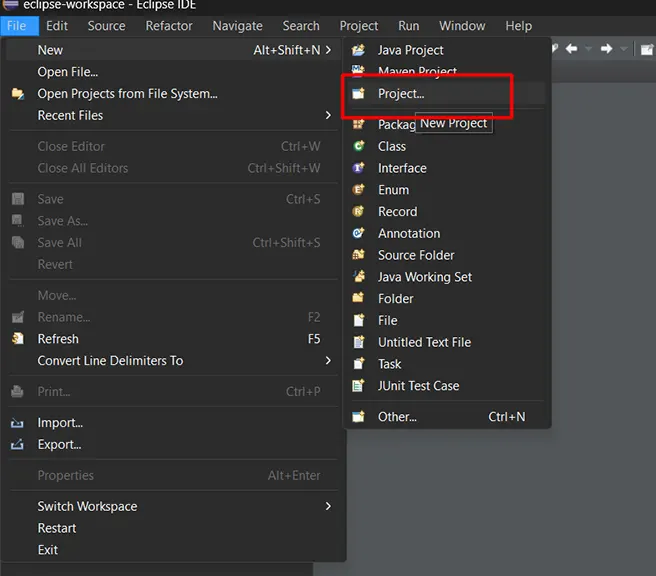Open the Refactor menu
The height and width of the screenshot is (576, 656).
click(169, 26)
